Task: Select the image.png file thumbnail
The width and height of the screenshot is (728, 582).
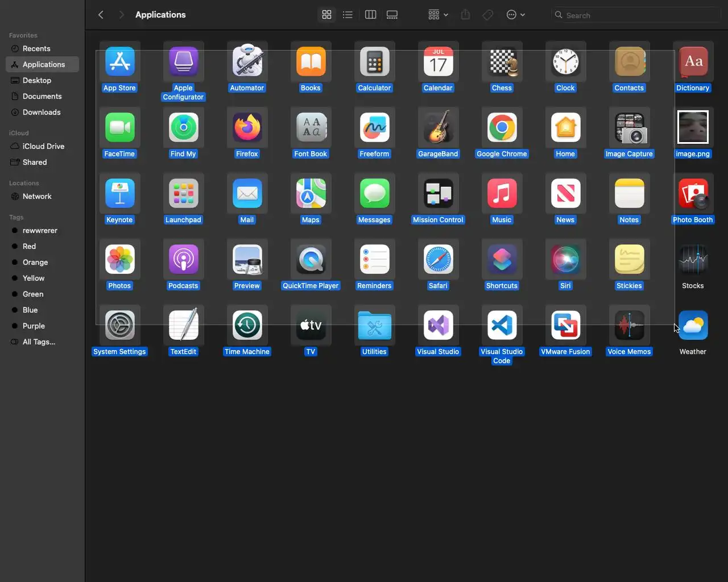Action: [693, 127]
